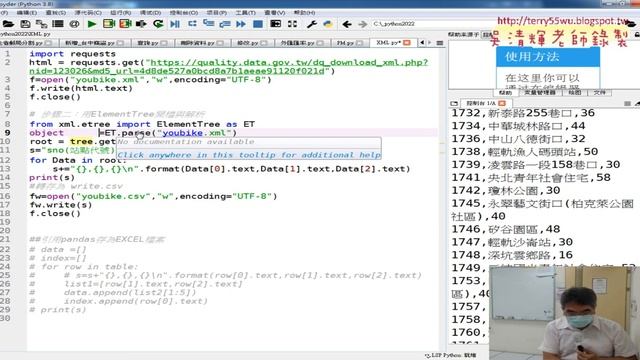
Task: Step out of function in debugger
Action: 225,24
